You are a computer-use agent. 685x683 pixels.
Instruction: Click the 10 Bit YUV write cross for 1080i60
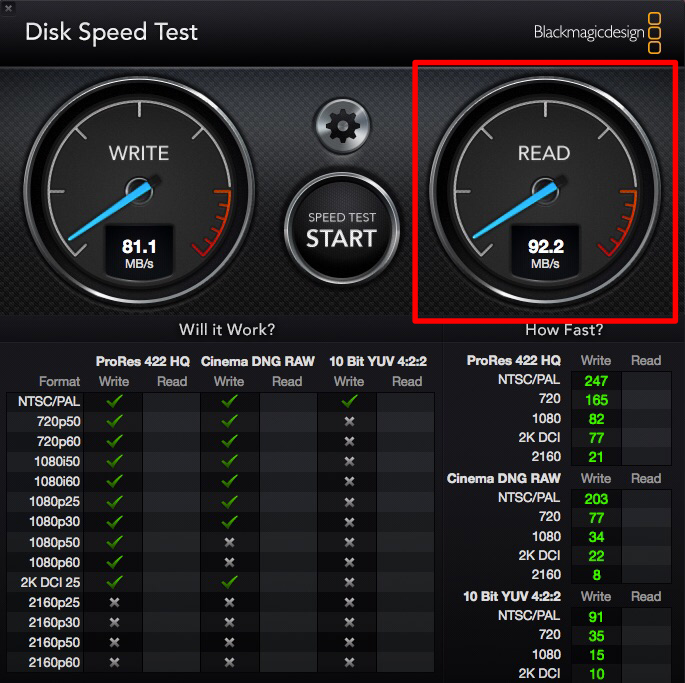(349, 482)
